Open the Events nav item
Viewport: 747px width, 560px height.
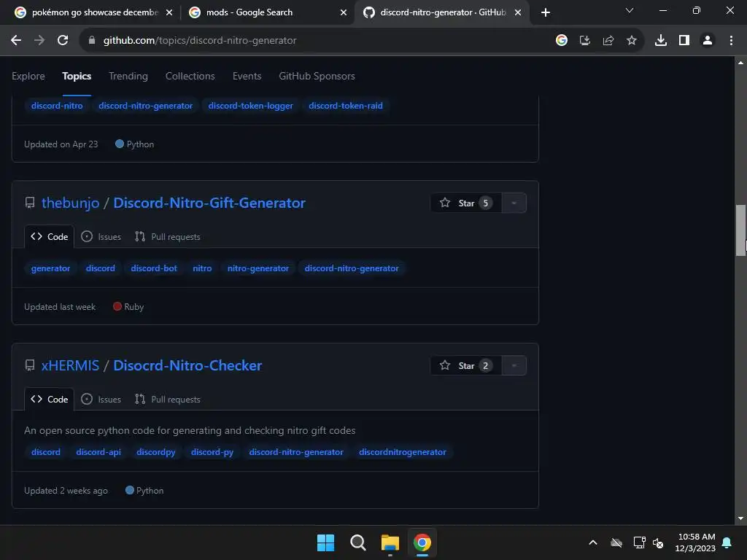tap(247, 76)
